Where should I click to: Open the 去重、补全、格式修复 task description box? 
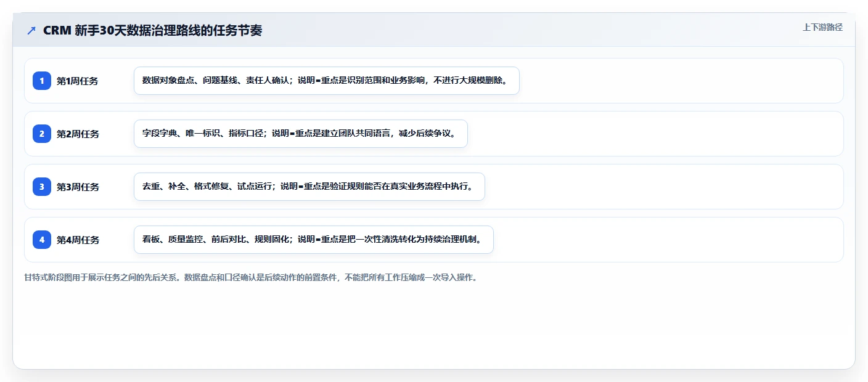coord(309,187)
